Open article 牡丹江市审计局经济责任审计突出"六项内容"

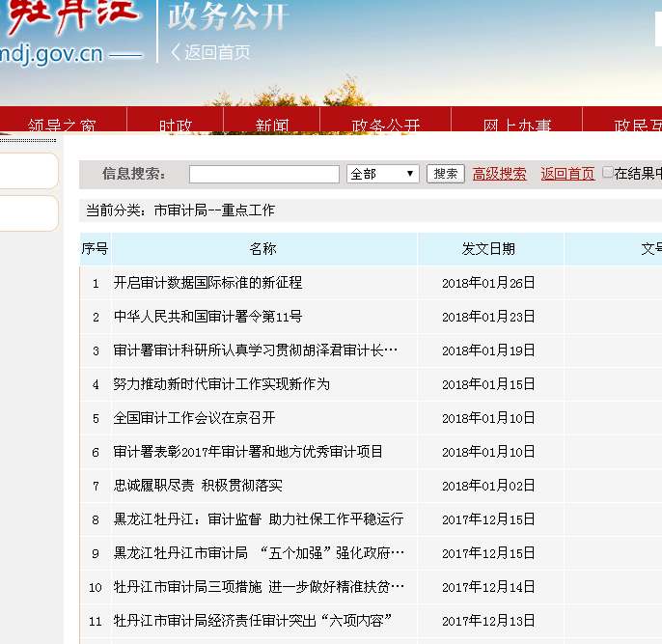252,620
